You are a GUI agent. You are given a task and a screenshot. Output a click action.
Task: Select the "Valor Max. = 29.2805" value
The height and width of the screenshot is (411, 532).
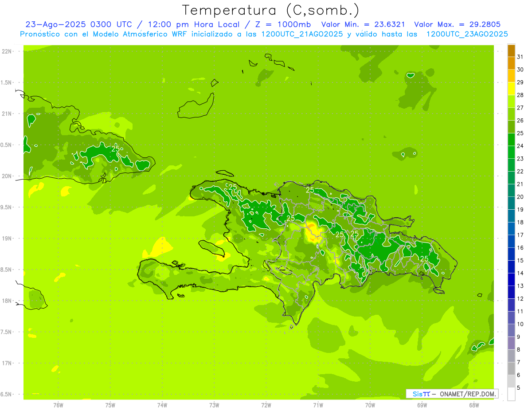(x=458, y=24)
